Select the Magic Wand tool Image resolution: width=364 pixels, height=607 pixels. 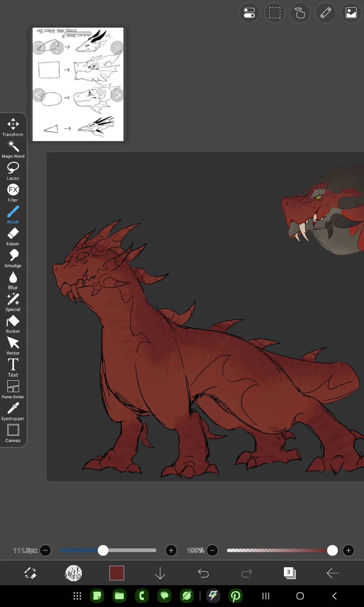13,149
